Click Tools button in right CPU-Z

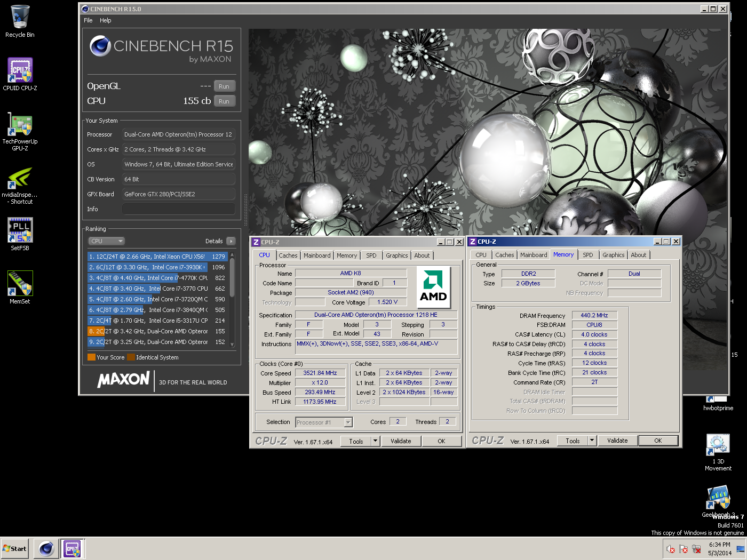pyautogui.click(x=573, y=441)
